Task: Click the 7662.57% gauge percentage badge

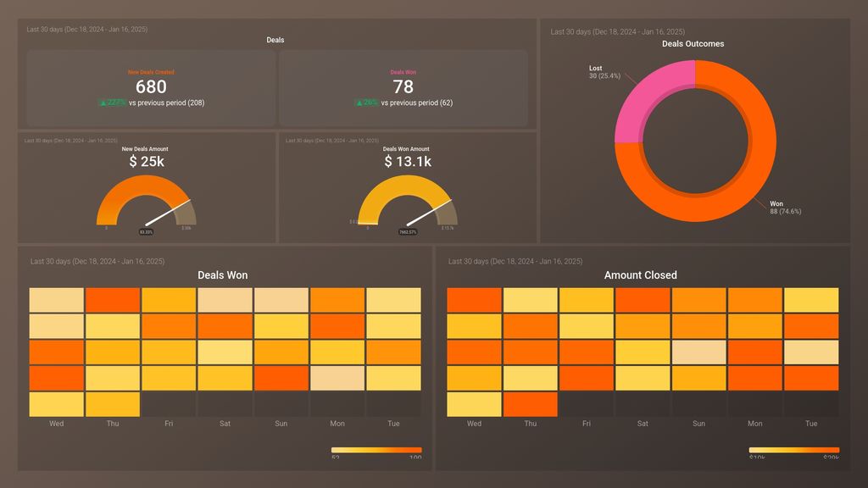Action: click(x=408, y=232)
